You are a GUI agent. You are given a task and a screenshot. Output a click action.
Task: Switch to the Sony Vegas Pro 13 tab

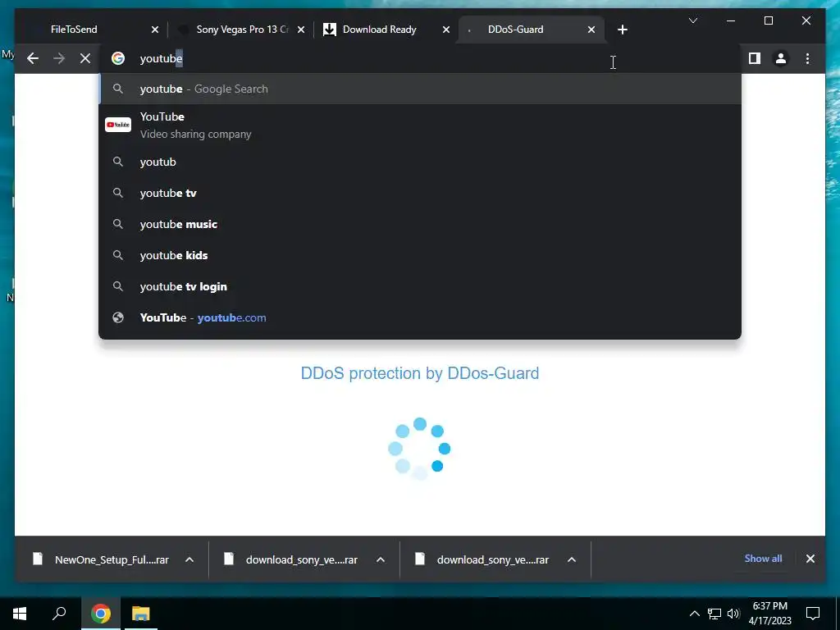point(242,30)
